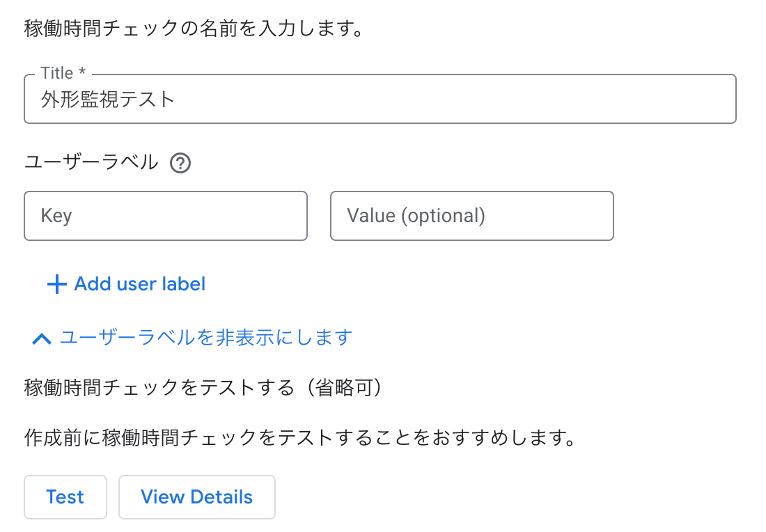The image size is (766, 532).
Task: Click the 外形監視テスト text in Title
Action: 107,99
